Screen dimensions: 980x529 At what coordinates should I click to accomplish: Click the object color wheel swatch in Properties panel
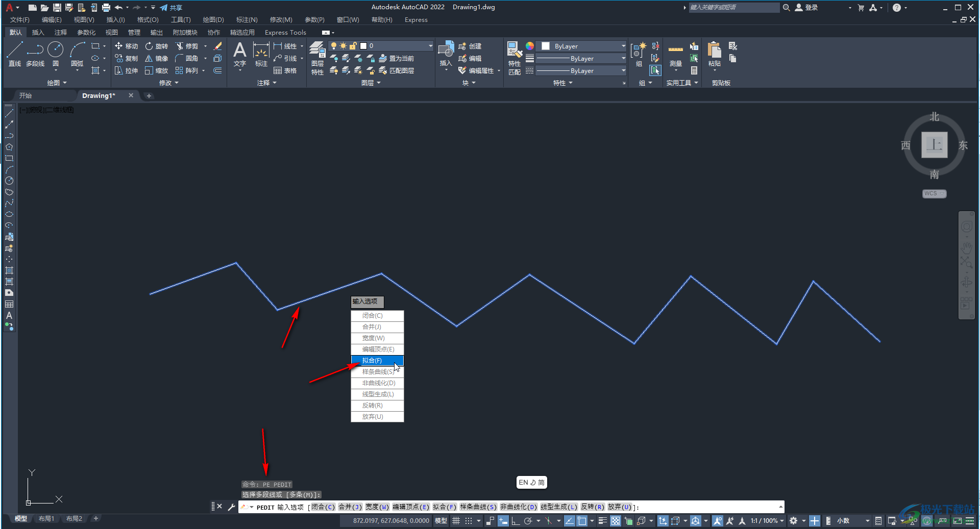530,46
